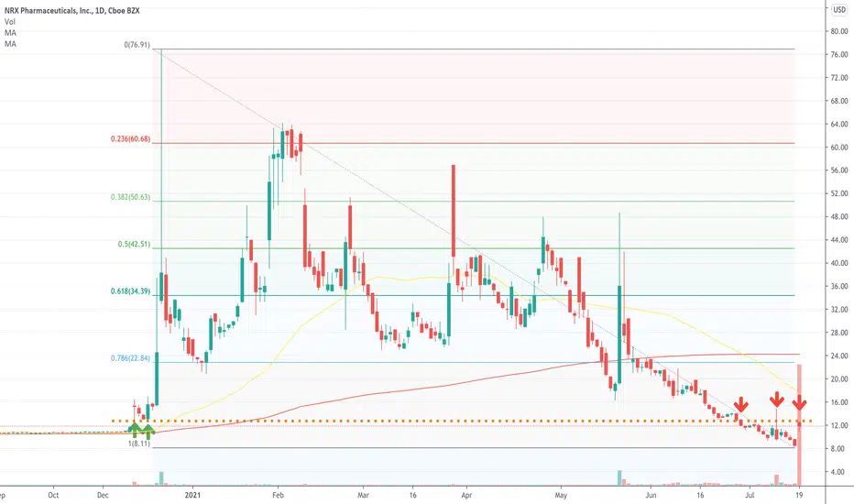Select the MA label directly below Vol
Image resolution: width=854 pixels, height=504 pixels.
click(10, 33)
